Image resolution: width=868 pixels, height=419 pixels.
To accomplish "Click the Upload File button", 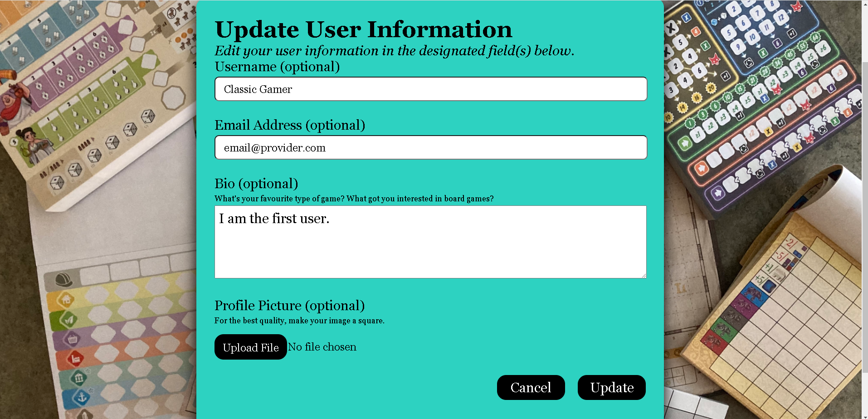I will 251,347.
